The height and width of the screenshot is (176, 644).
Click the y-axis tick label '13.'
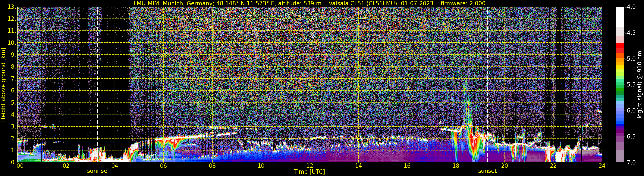click(x=12, y=7)
